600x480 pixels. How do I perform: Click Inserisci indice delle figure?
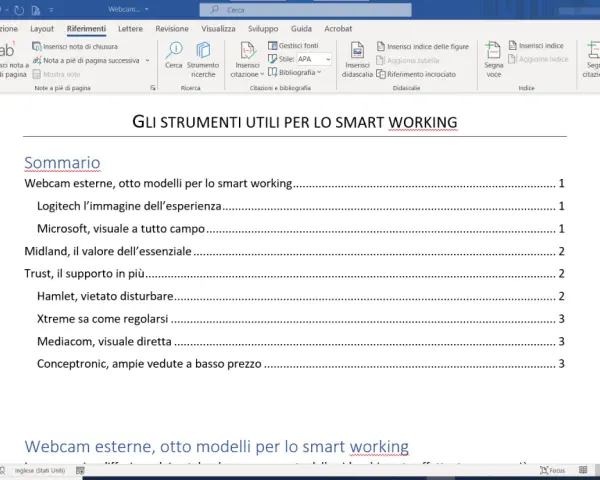tap(423, 47)
